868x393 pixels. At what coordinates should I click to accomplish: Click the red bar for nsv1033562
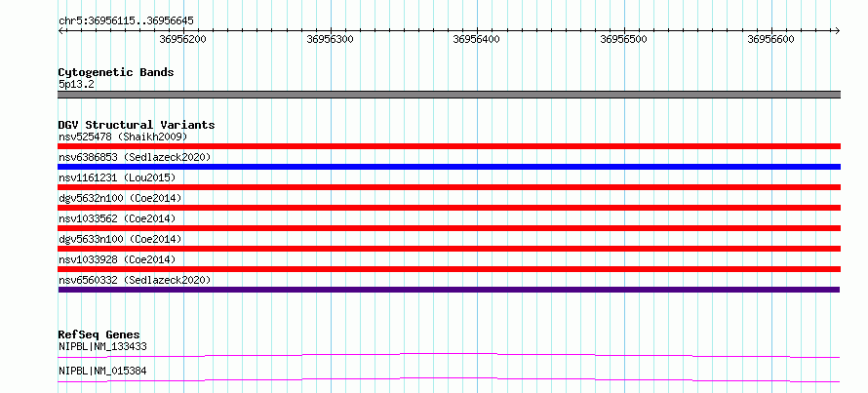pos(449,228)
